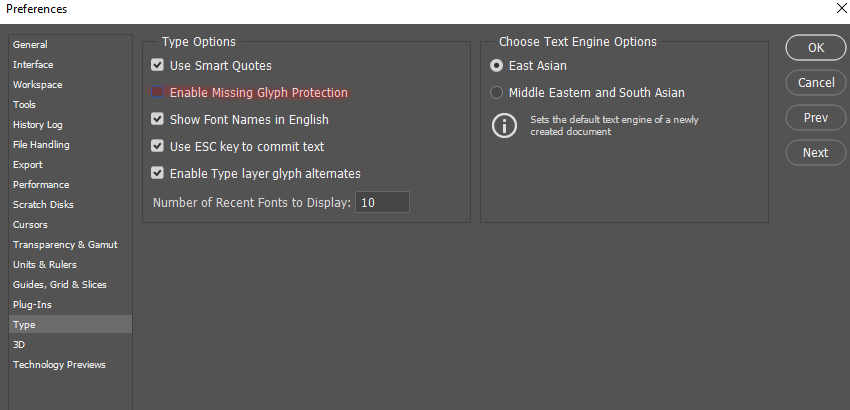Close the Preferences dialog window
Viewport: 850px width, 410px height.
click(x=839, y=9)
